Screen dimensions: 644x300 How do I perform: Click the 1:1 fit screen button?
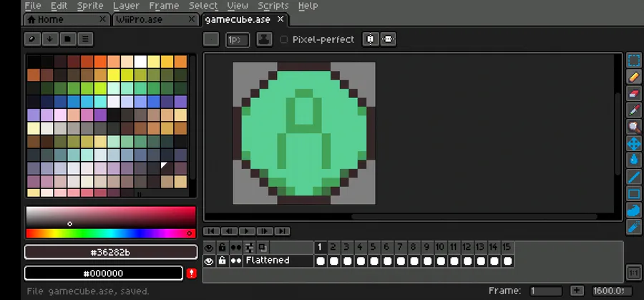click(x=634, y=274)
